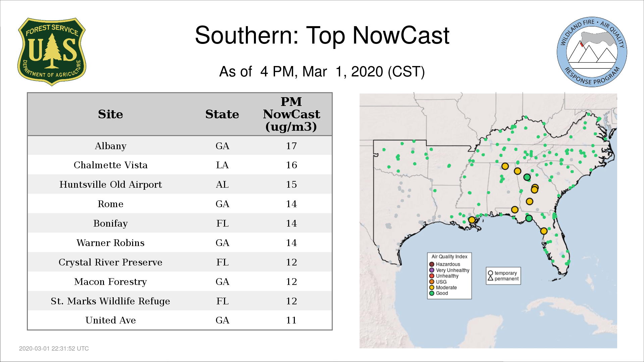This screenshot has width=644, height=362.
Task: Click the State column header
Action: (x=222, y=114)
